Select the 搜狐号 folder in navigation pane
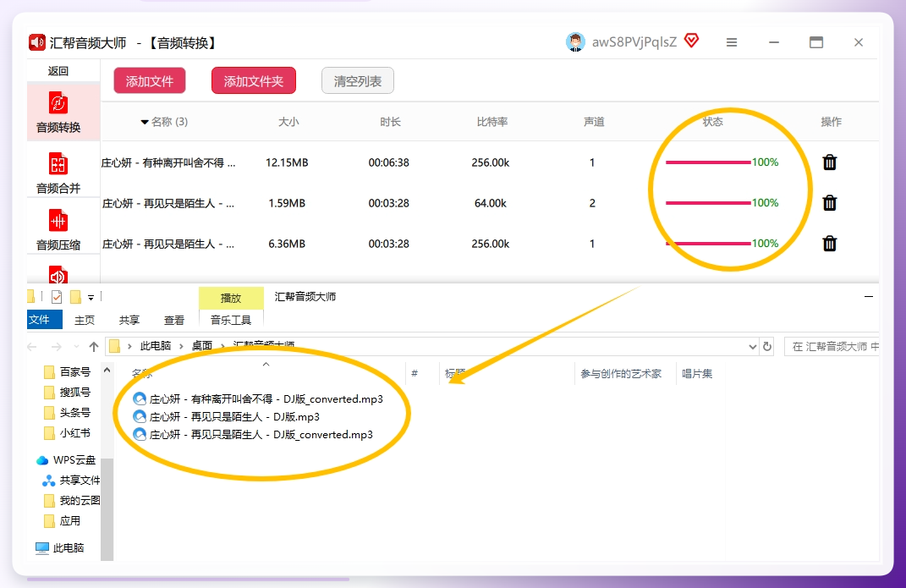 click(x=68, y=393)
